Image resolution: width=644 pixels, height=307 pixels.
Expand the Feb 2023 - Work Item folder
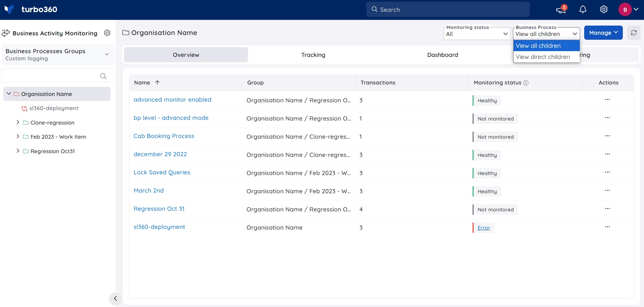click(18, 136)
